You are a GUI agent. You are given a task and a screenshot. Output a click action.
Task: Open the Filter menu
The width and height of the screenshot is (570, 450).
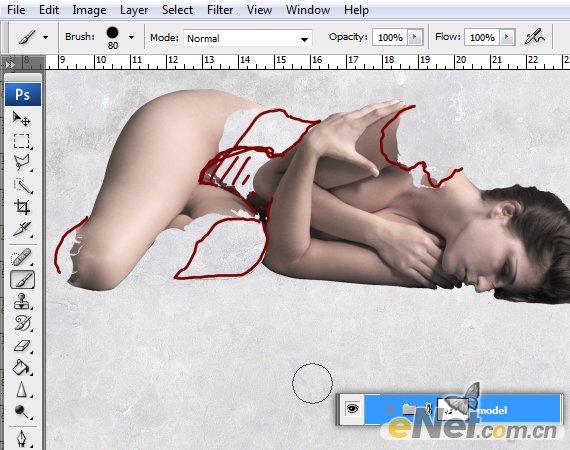(220, 10)
